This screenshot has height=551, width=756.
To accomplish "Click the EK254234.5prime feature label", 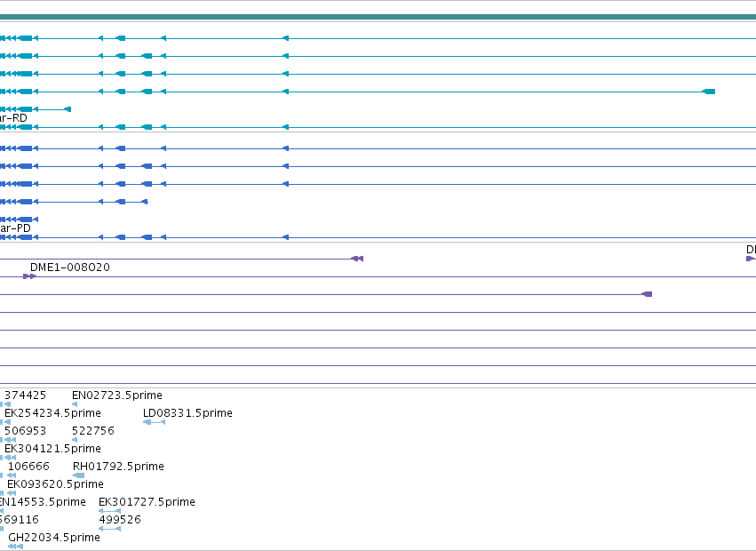I will (52, 413).
